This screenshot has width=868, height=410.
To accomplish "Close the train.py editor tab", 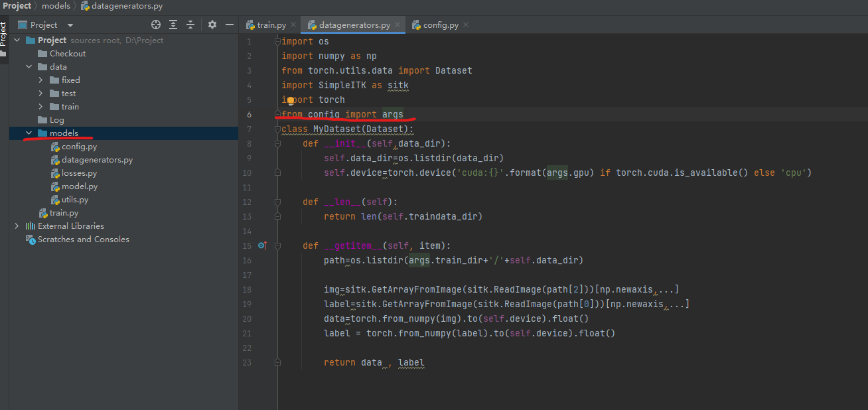I will [293, 25].
